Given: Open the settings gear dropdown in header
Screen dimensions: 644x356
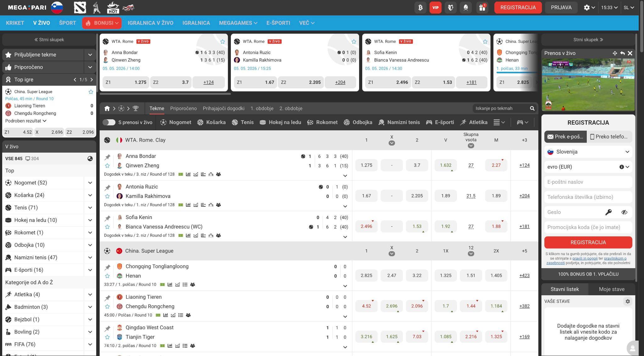Looking at the screenshot, I should [x=589, y=8].
